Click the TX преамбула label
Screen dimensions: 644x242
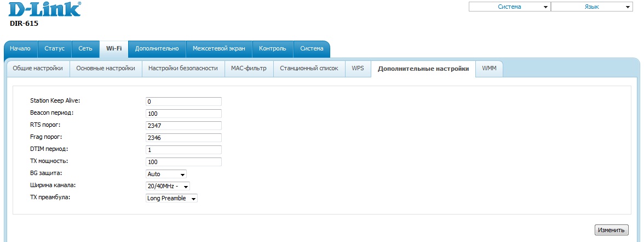[x=50, y=197]
